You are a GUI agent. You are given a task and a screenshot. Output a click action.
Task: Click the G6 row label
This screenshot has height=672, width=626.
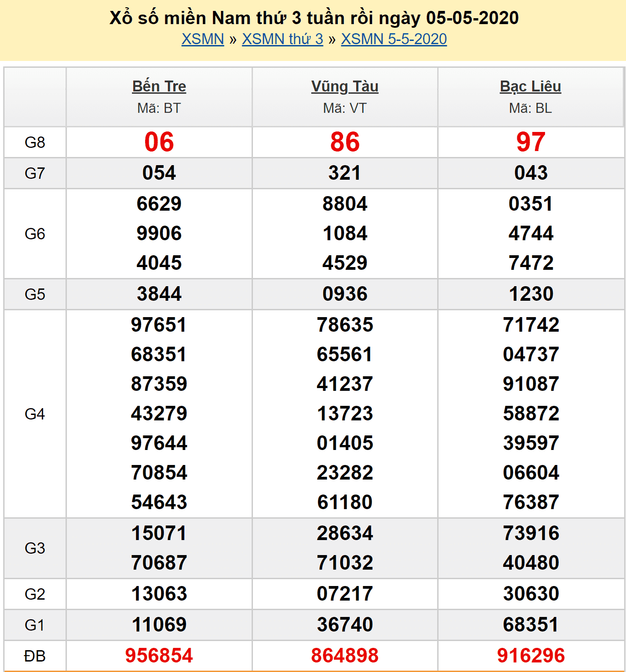pyautogui.click(x=35, y=234)
